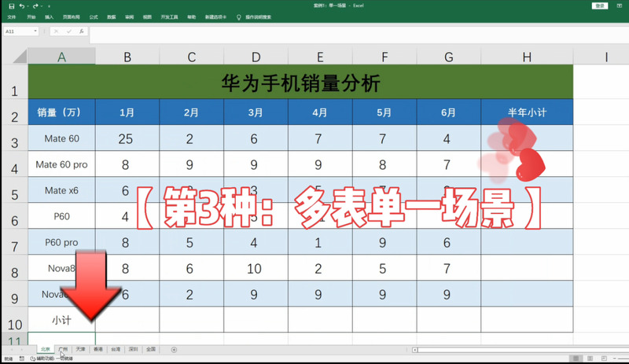The image size is (629, 364).
Task: Switch to the 视图 ribbon tab
Action: [147, 17]
